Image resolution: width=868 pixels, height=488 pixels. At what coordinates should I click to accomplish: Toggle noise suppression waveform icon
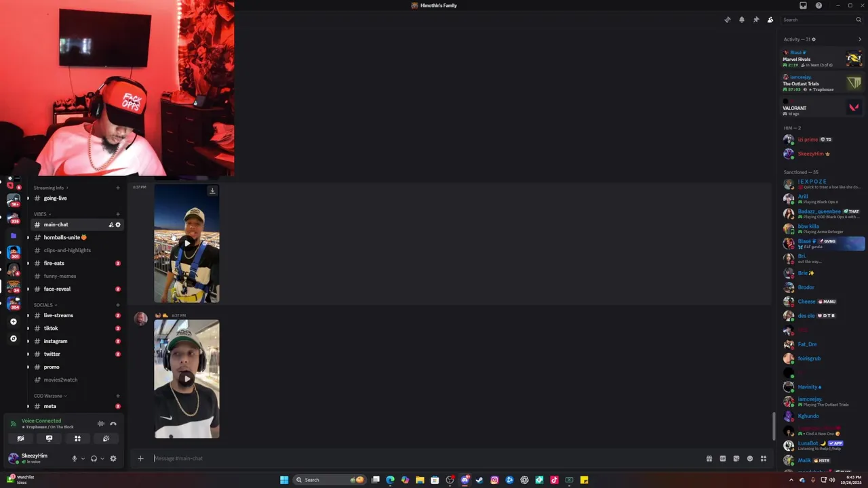100,424
